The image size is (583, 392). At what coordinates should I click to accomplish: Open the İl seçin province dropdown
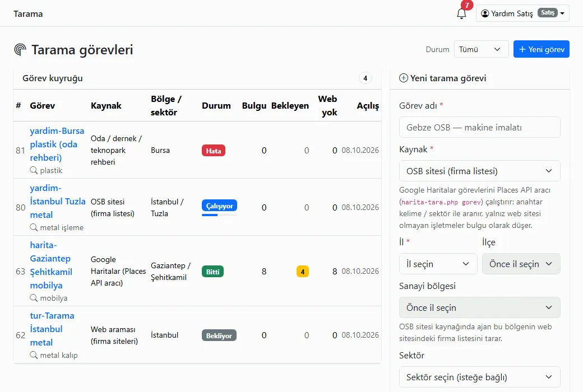point(438,264)
